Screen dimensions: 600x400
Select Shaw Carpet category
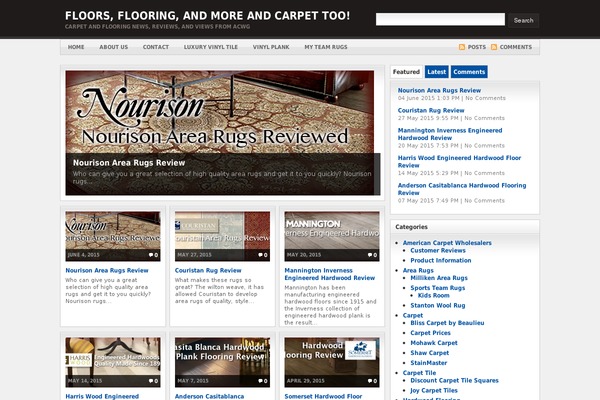[x=430, y=353]
